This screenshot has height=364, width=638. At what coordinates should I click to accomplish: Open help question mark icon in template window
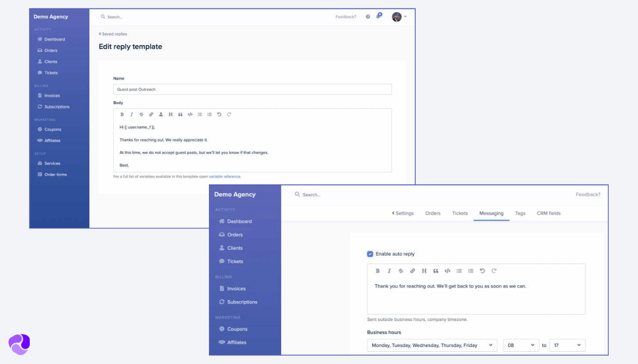tap(368, 17)
